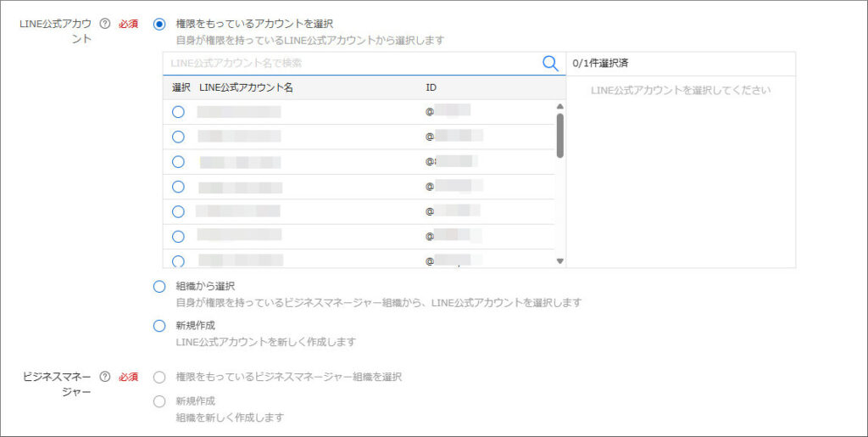
Task: Select the 組織から選択 radio option
Action: 159,287
